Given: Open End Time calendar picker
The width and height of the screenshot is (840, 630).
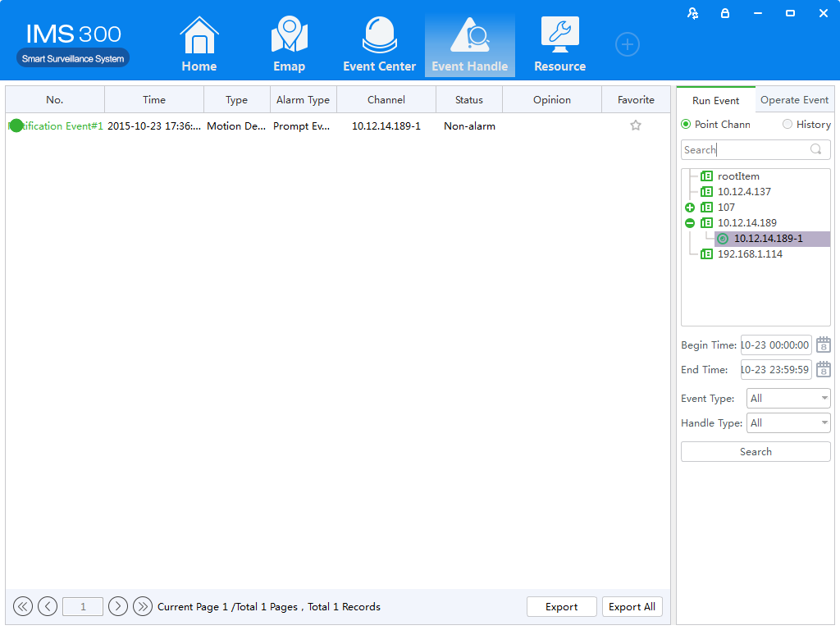Looking at the screenshot, I should [x=823, y=370].
